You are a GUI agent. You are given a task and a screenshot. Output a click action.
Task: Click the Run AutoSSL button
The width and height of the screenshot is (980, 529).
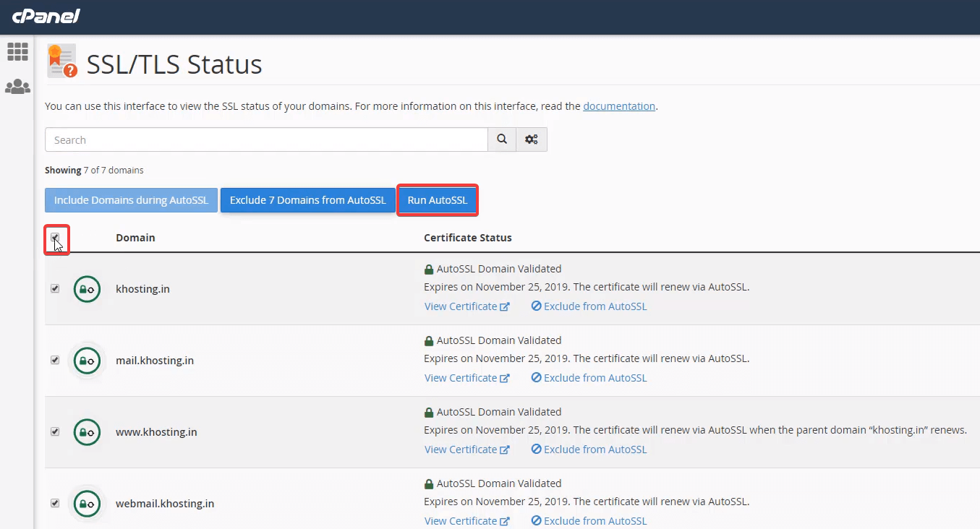(x=438, y=200)
